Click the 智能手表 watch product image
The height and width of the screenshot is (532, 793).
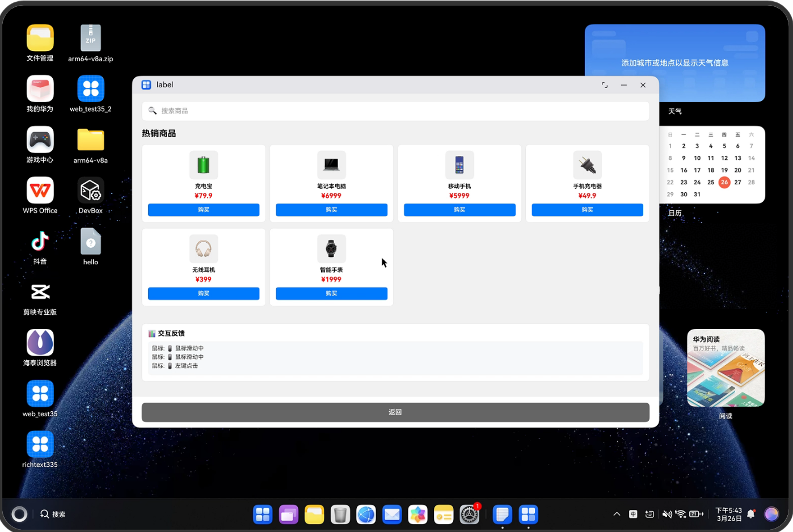click(x=331, y=248)
